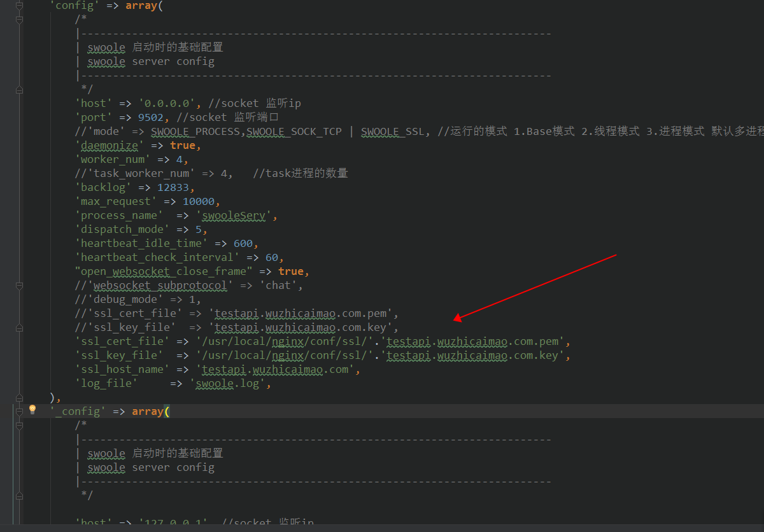Image resolution: width=764 pixels, height=532 pixels.
Task: Click the 'worker_num' key
Action: click(113, 159)
